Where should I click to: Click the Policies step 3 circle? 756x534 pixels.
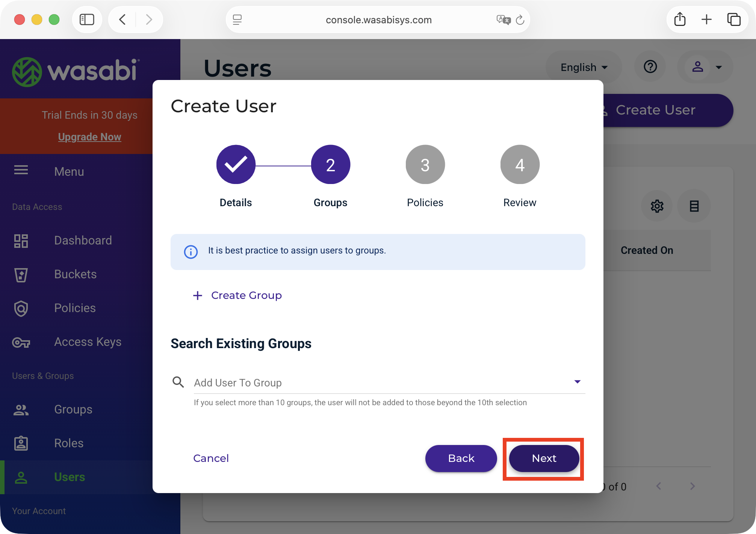coord(425,164)
